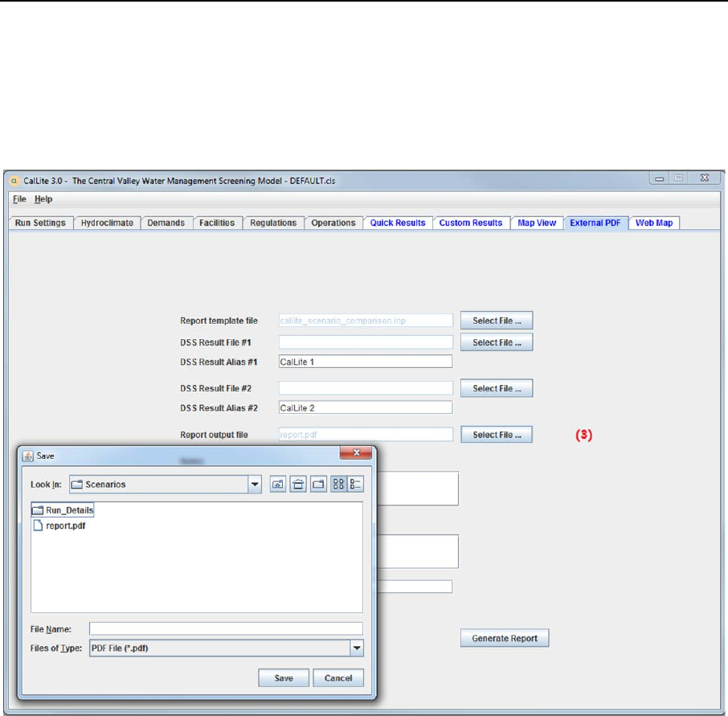Switch to the Operations tab
Screen dimensions: 728x716
click(x=333, y=223)
